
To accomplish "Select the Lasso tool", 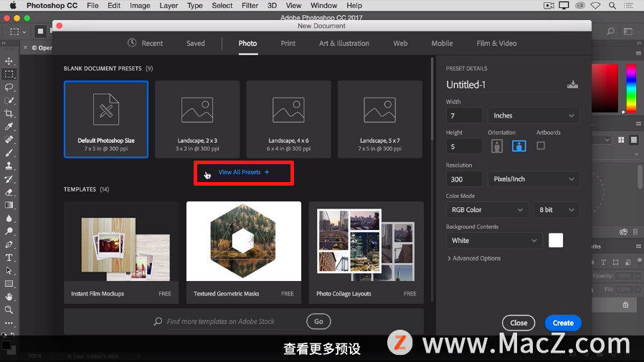I will 9,87.
